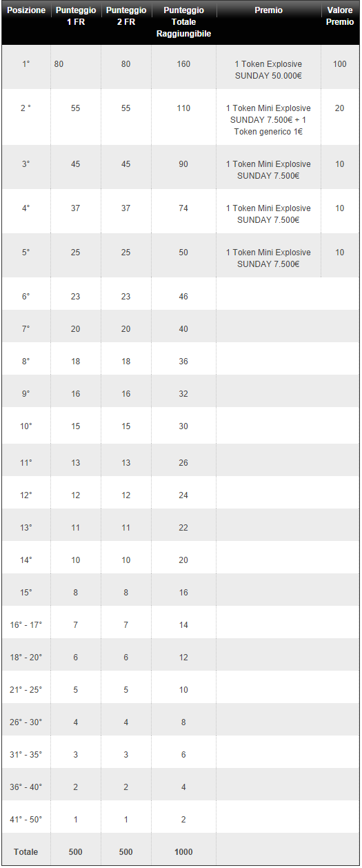
Task: Click the 6° position cell
Action: click(26, 297)
